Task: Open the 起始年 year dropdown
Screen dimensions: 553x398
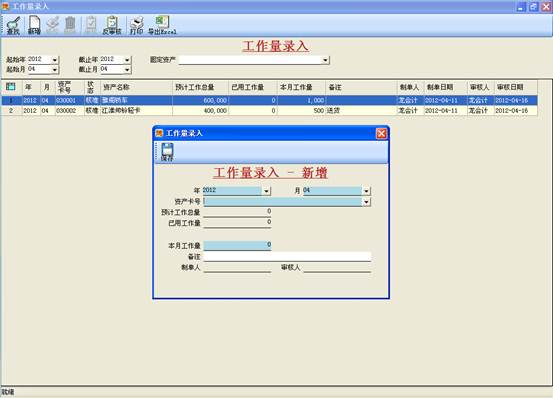Action: pyautogui.click(x=55, y=60)
